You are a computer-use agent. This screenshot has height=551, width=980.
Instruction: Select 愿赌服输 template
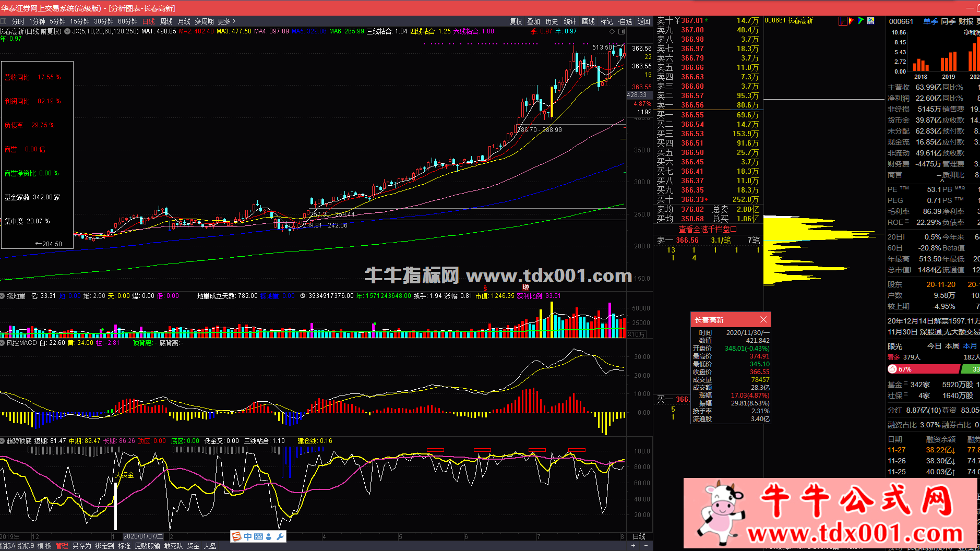(x=148, y=546)
